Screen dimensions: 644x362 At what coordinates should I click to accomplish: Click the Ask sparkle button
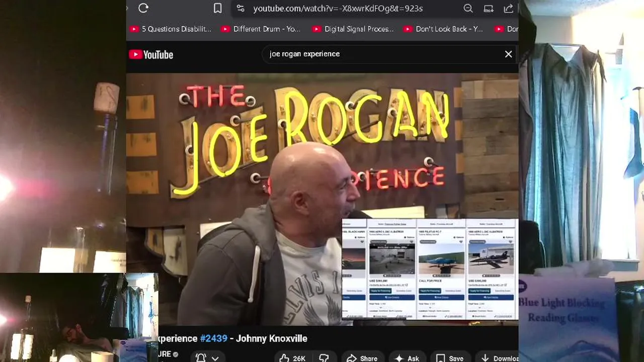coord(407,358)
